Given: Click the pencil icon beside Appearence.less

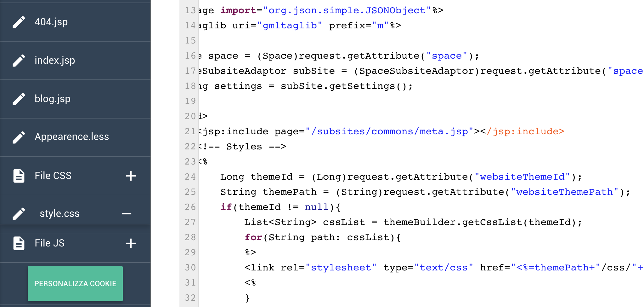Looking at the screenshot, I should coord(19,137).
